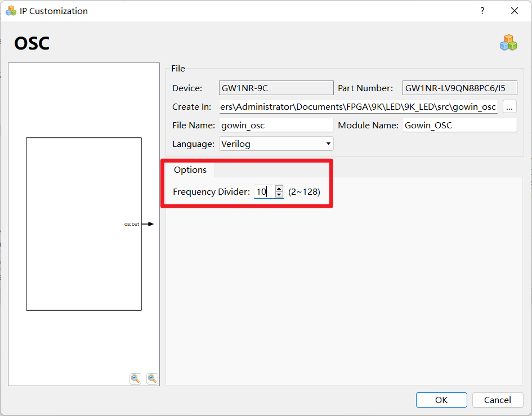532x416 pixels.
Task: Click the Cancel button
Action: point(498,400)
